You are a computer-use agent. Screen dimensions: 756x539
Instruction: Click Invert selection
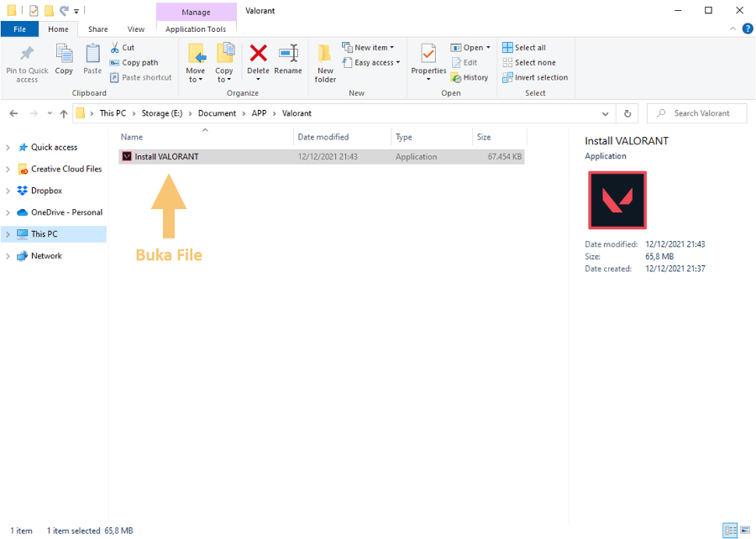pyautogui.click(x=535, y=77)
